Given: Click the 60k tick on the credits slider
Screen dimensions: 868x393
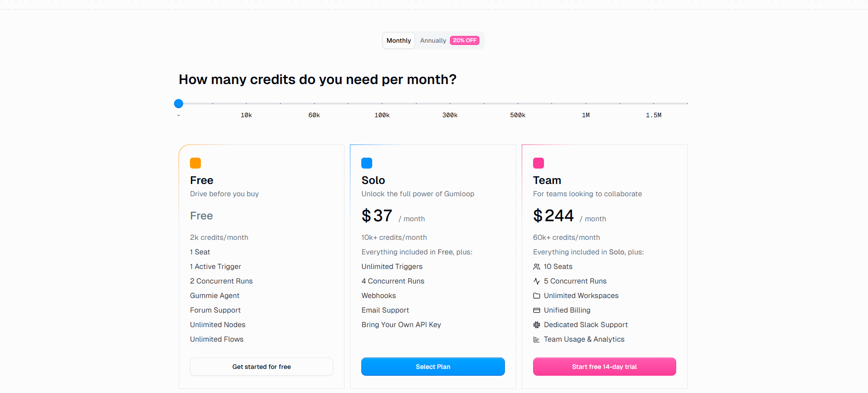Looking at the screenshot, I should [314, 103].
